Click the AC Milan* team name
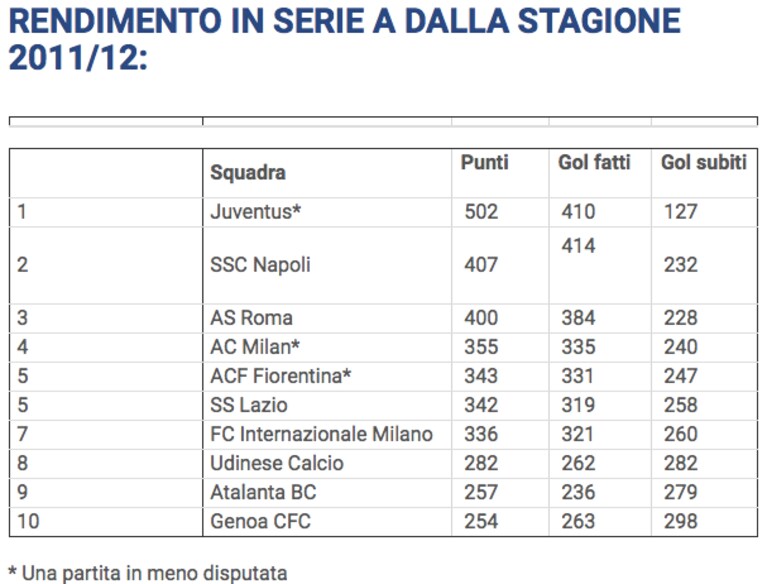The width and height of the screenshot is (767, 584). (254, 347)
